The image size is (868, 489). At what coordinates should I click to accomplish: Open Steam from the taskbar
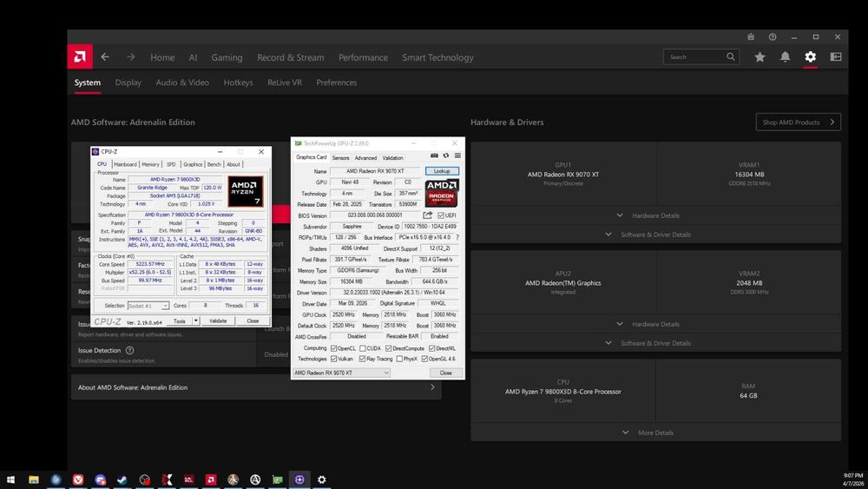pos(122,479)
